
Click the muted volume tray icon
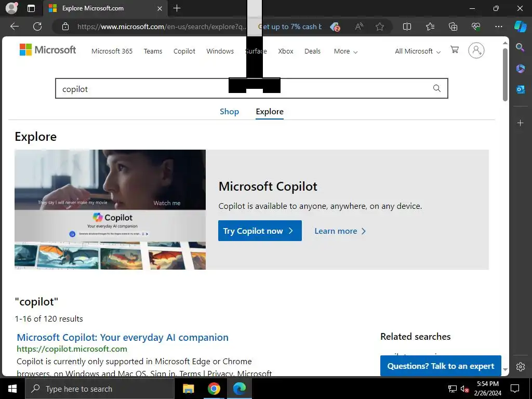pos(464,389)
